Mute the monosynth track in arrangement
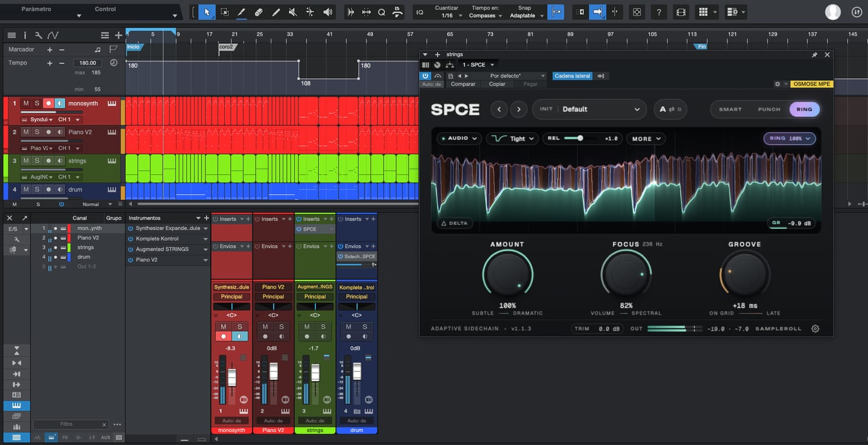This screenshot has height=445, width=868. click(x=25, y=104)
